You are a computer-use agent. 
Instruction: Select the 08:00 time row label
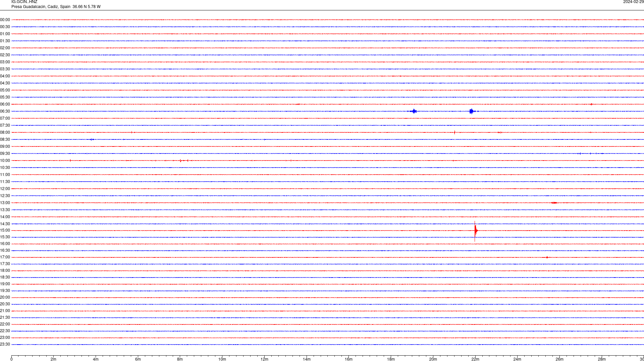click(5, 132)
